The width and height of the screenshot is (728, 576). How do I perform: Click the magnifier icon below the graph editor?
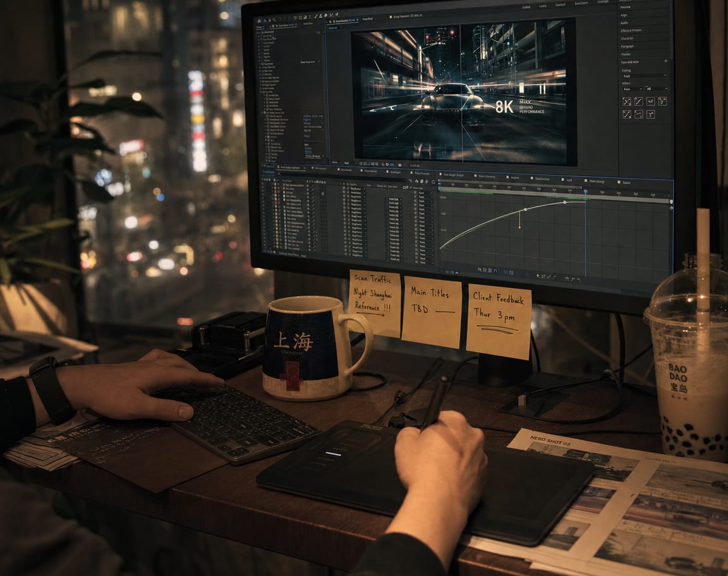[480, 270]
